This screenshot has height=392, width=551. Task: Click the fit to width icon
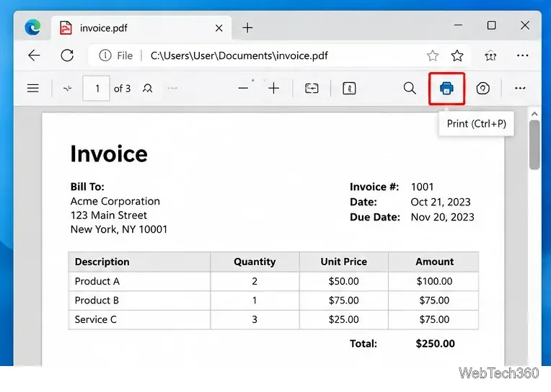312,88
